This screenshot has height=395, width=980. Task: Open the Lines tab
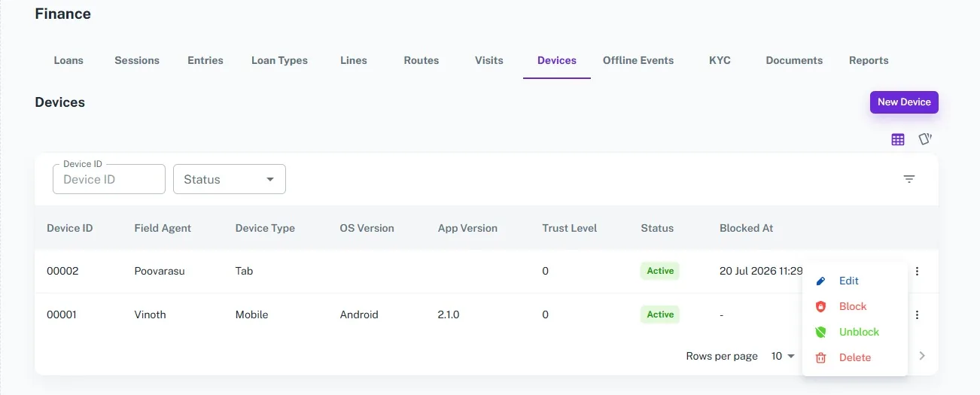tap(354, 60)
